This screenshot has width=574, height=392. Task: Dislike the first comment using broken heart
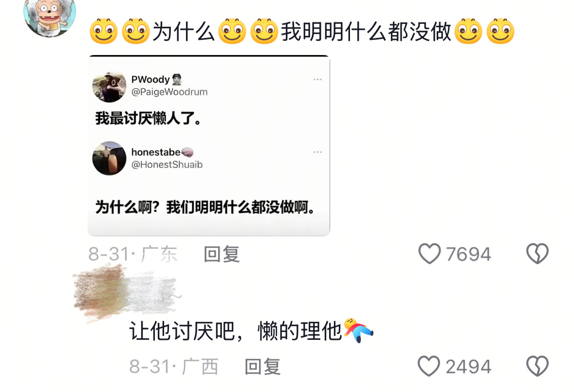[537, 254]
